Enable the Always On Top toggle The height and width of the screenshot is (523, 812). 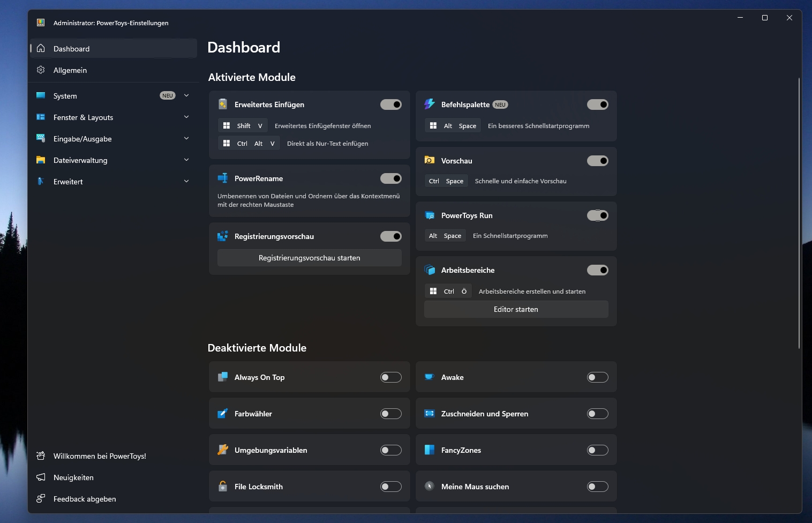(x=391, y=377)
